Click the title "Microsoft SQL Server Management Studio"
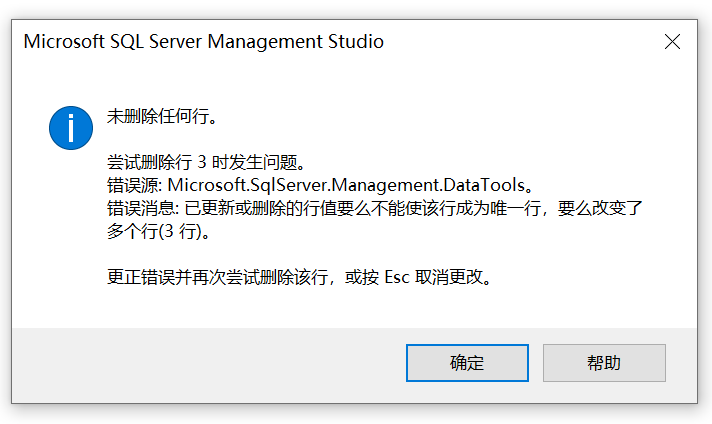This screenshot has width=712, height=424. coord(203,42)
